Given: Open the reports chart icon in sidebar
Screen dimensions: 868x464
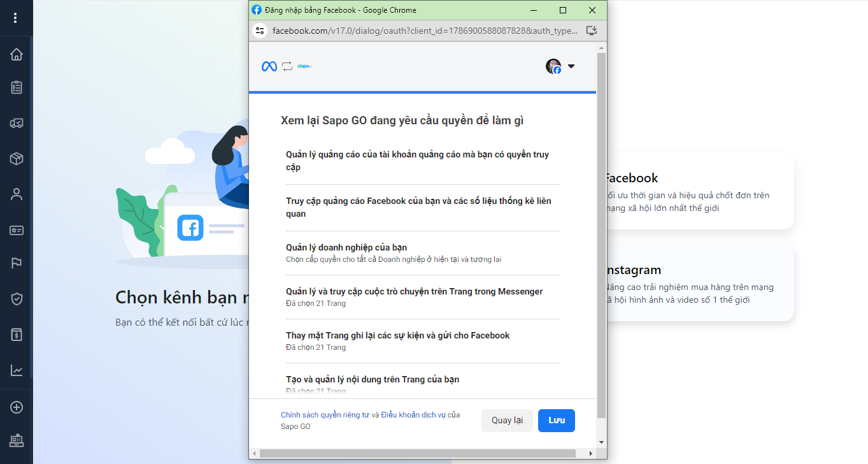Looking at the screenshot, I should pos(17,370).
